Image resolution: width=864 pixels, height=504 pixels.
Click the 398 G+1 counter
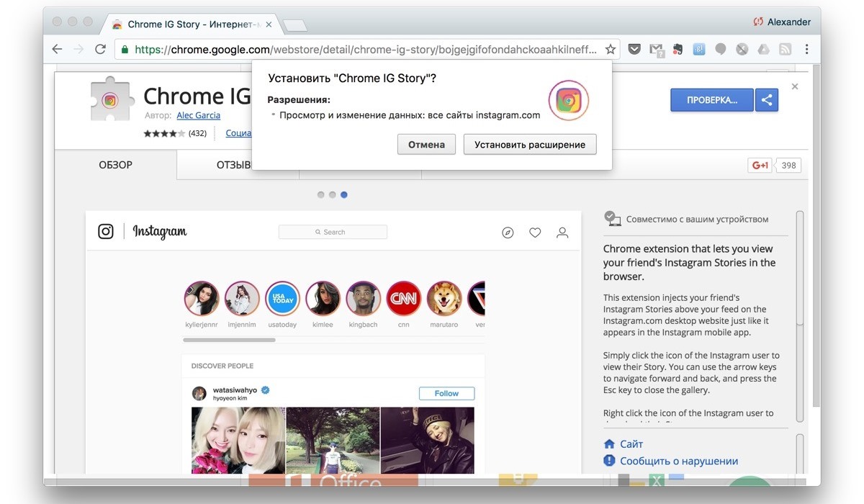788,165
